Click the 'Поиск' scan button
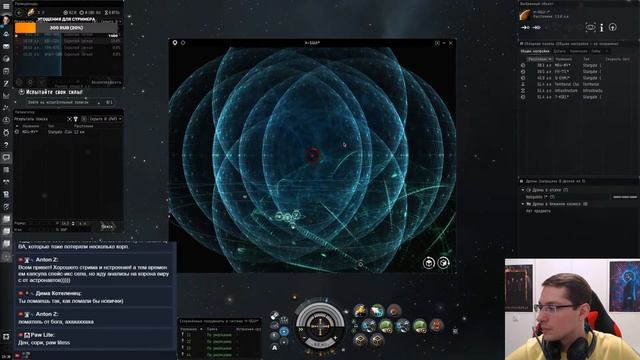Viewport: 640px width, 360px height. [107, 226]
